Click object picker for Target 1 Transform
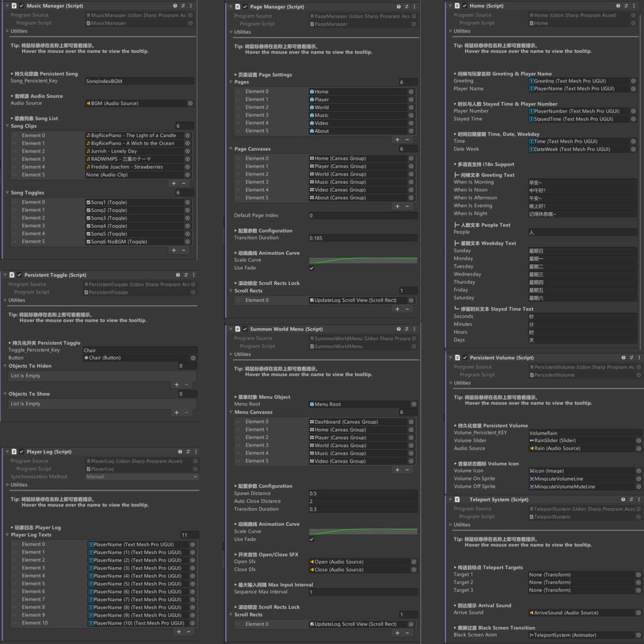 point(638,575)
